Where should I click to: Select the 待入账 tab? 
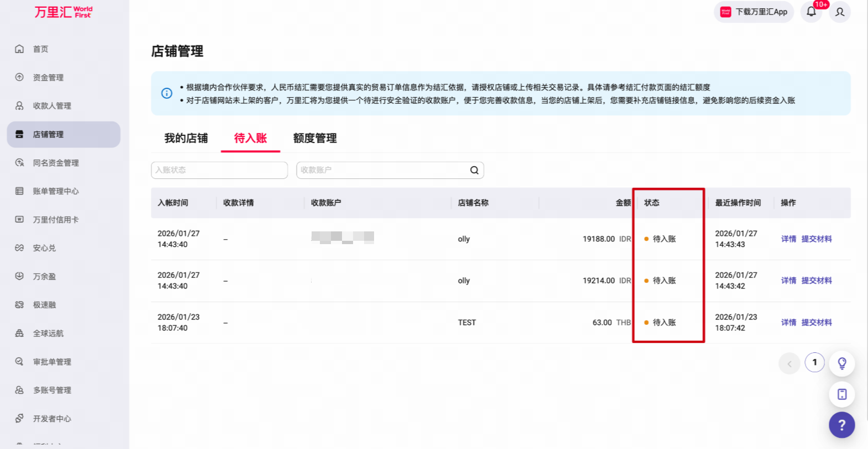pyautogui.click(x=250, y=138)
